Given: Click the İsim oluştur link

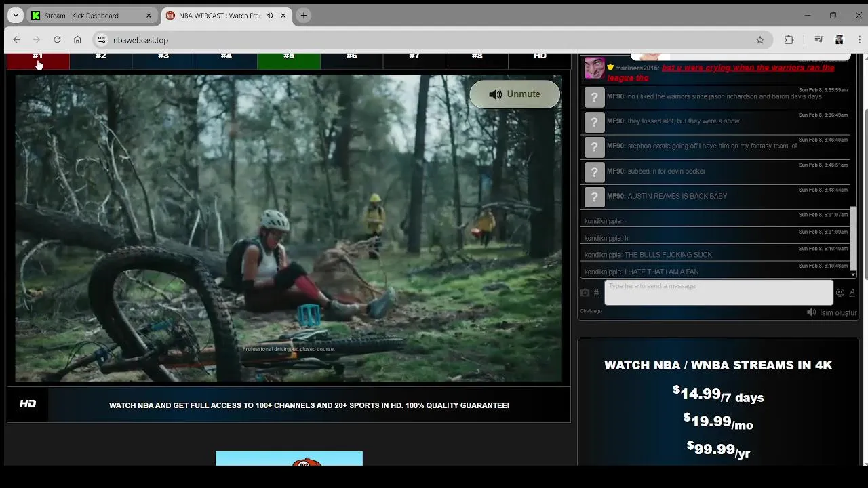Looking at the screenshot, I should 838,312.
